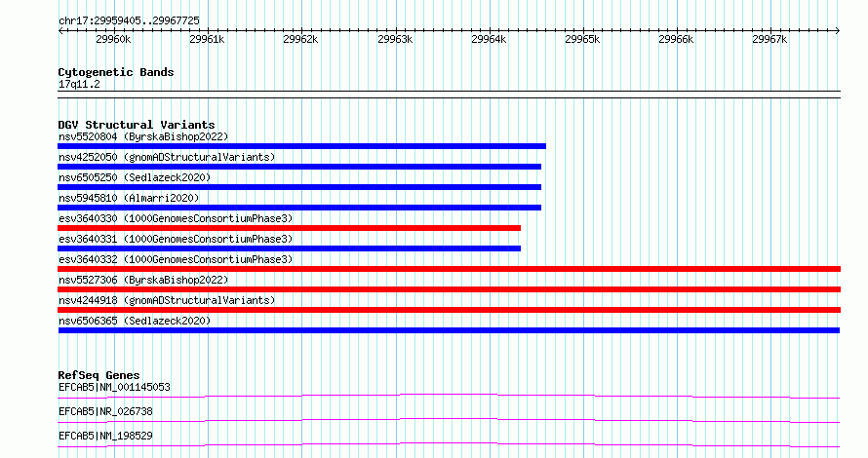Open transcript label EFCAB5|NM_198529
868x458 pixels.
click(x=105, y=436)
